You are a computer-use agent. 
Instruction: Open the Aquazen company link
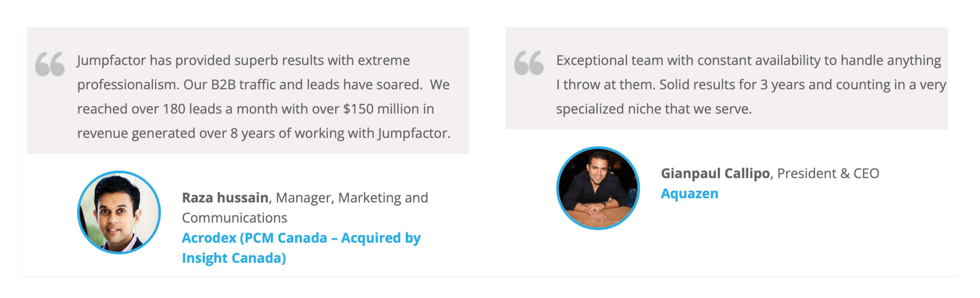(689, 193)
